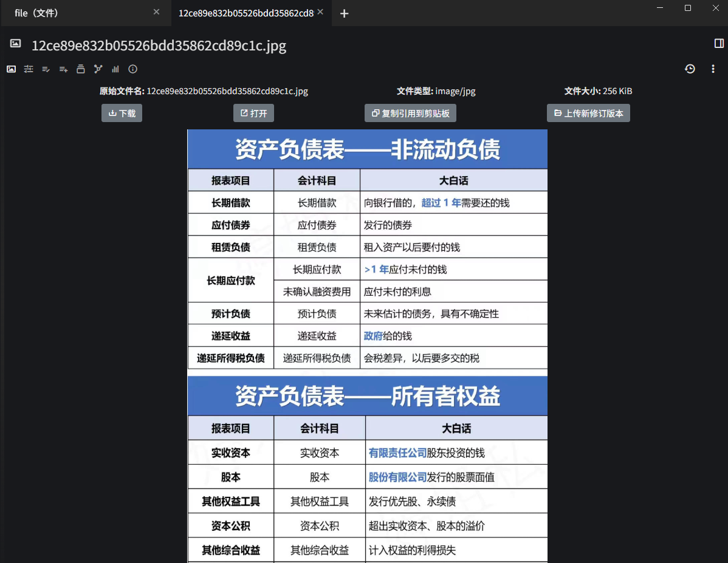Open Basic Properties sliders icon
The width and height of the screenshot is (728, 563).
[x=29, y=69]
